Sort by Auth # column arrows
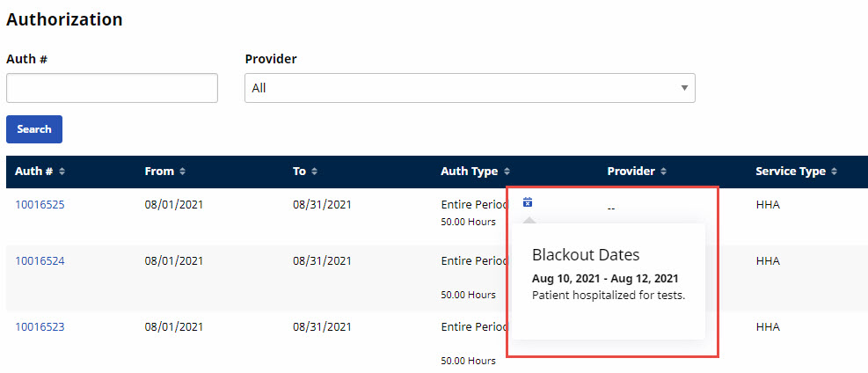Screen dimensions: 868x373 (62, 172)
